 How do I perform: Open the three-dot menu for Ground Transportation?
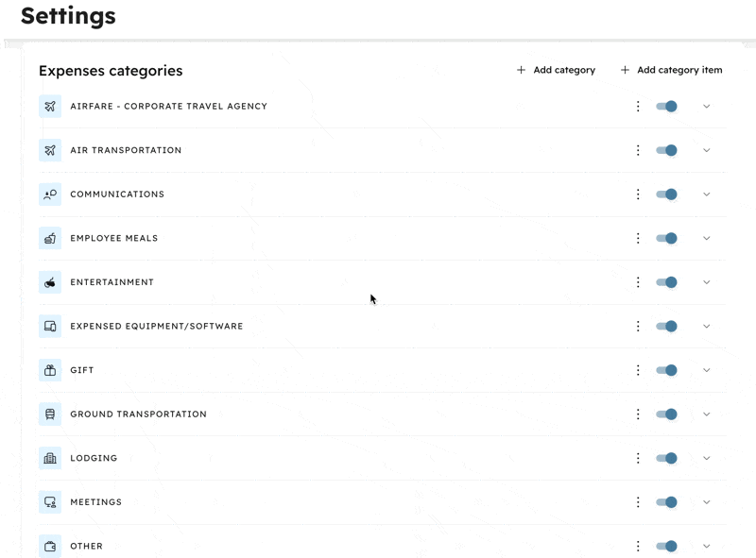638,414
